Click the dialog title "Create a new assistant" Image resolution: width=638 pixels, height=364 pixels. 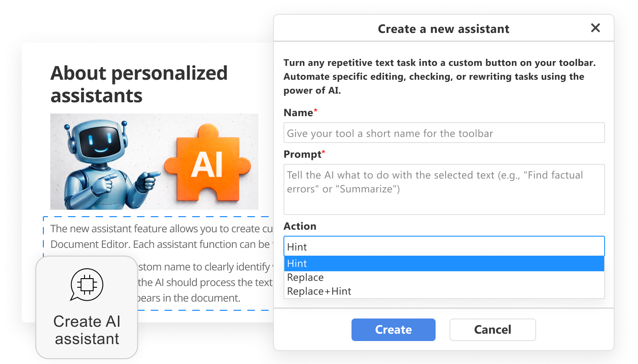pos(443,29)
